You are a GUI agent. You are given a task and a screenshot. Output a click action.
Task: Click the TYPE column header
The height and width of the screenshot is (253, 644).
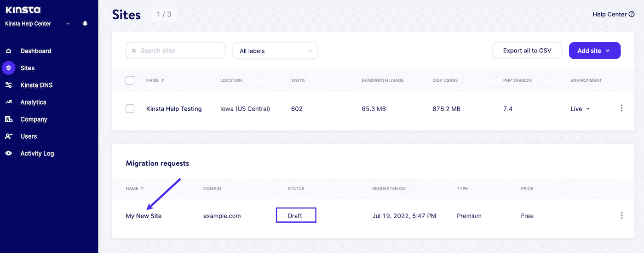tap(462, 188)
